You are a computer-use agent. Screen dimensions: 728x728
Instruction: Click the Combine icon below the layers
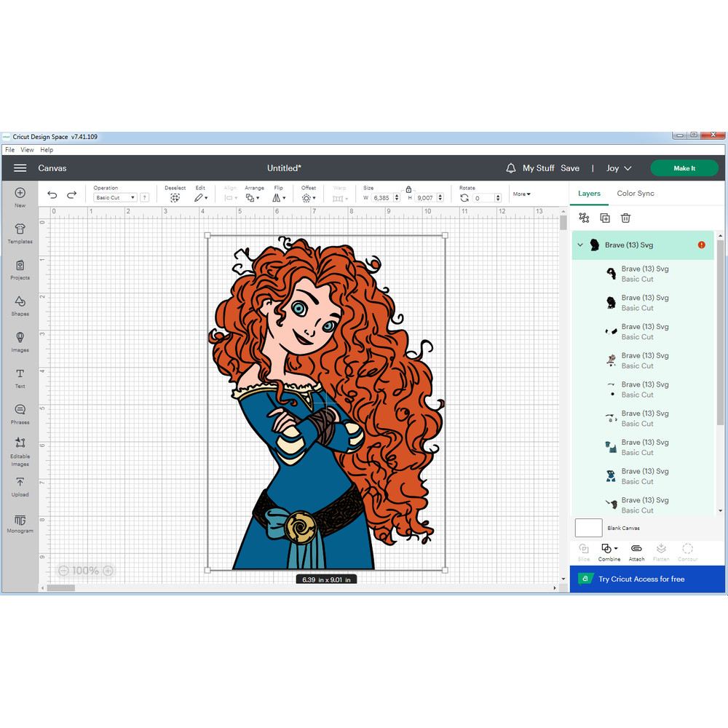point(609,550)
